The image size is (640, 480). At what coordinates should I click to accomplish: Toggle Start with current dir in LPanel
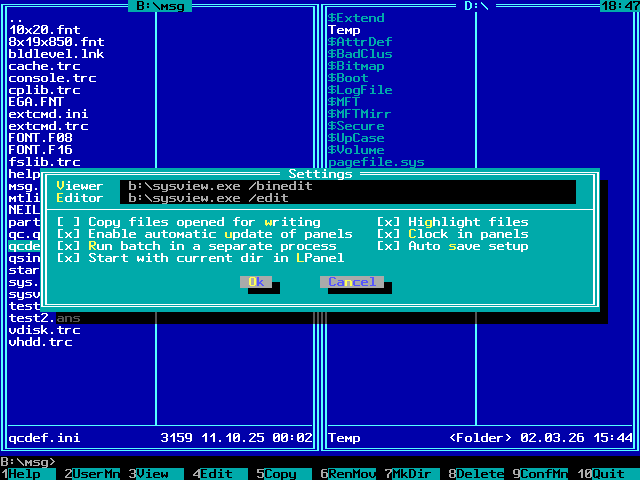pyautogui.click(x=68, y=258)
